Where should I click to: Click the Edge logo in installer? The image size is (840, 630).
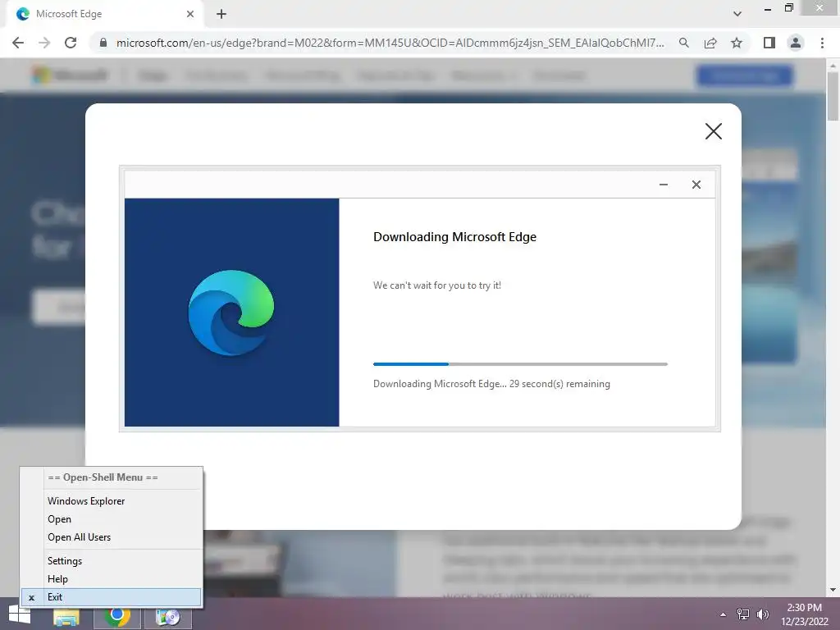(x=231, y=313)
